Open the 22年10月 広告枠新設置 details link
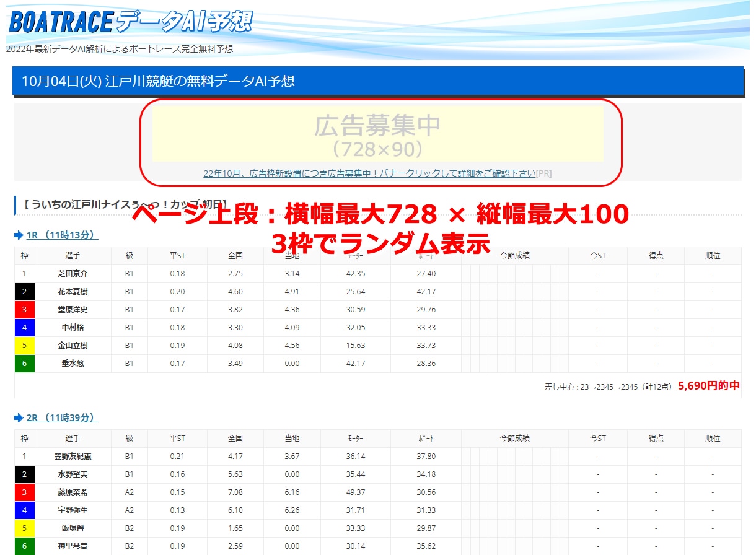This screenshot has width=756, height=555. tap(369, 173)
